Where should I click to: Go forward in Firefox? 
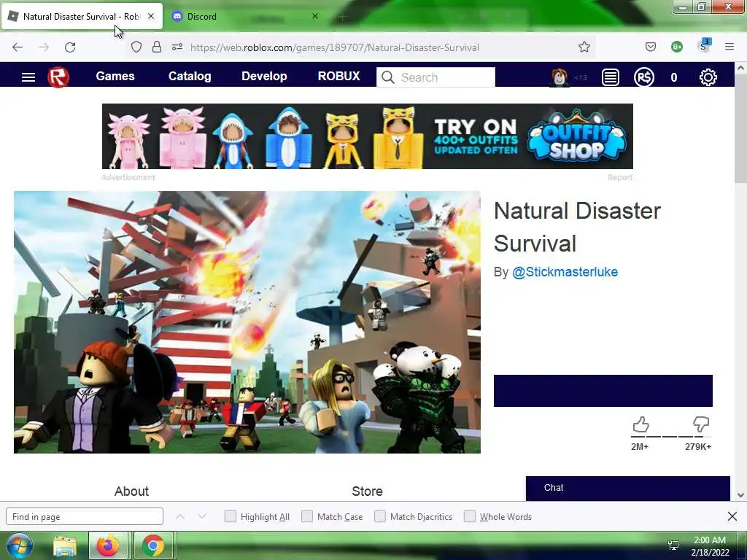pos(44,47)
